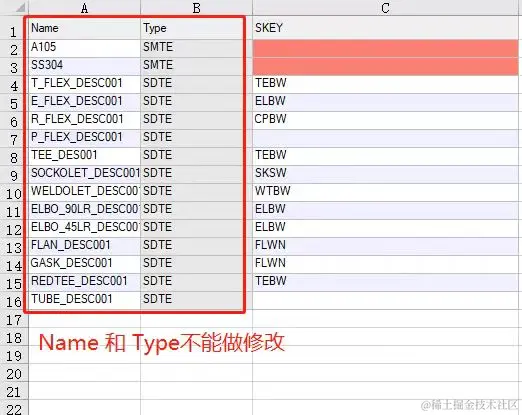Select the SKSW cell for SOCKOLET
Viewport: 522px width, 415px height.
coord(386,174)
